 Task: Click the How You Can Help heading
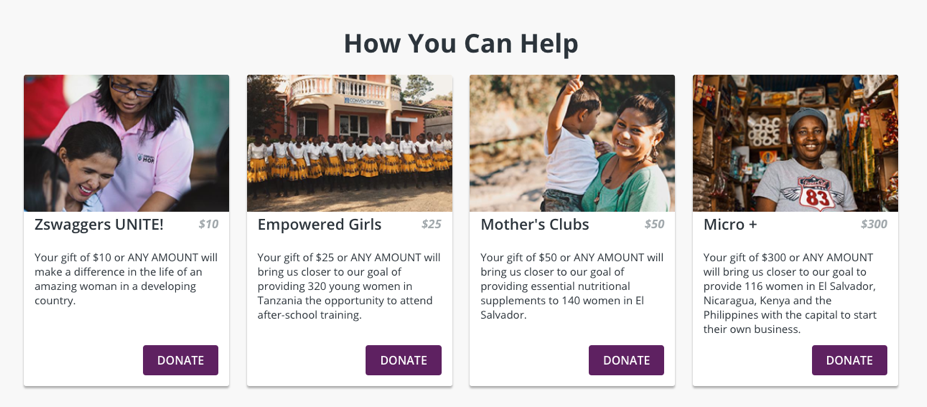pyautogui.click(x=461, y=44)
